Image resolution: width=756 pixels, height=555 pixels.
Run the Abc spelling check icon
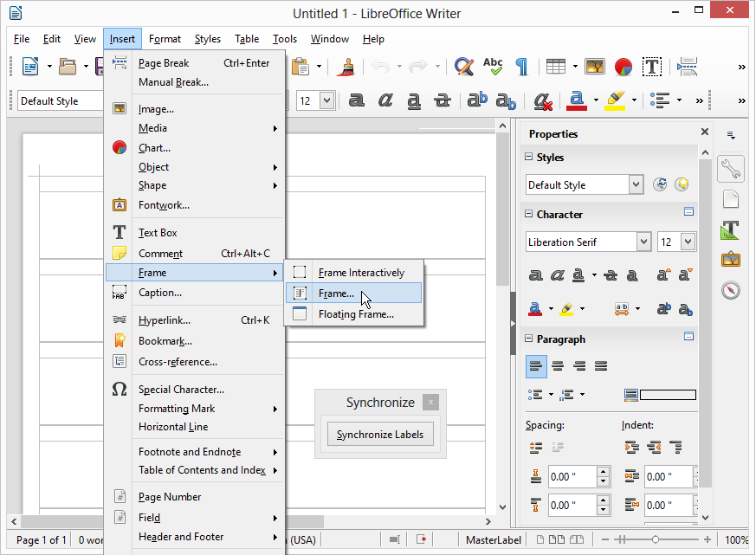(x=493, y=66)
